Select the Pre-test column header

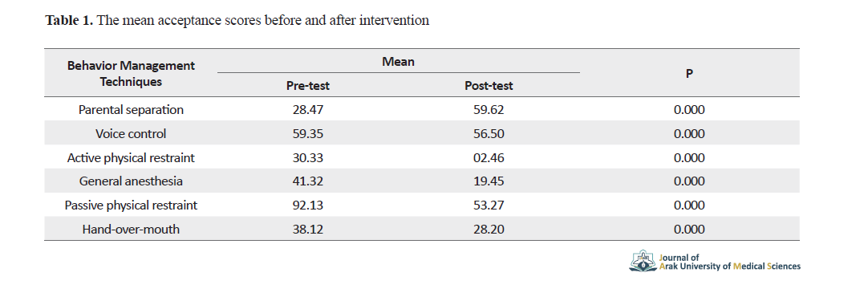[308, 86]
